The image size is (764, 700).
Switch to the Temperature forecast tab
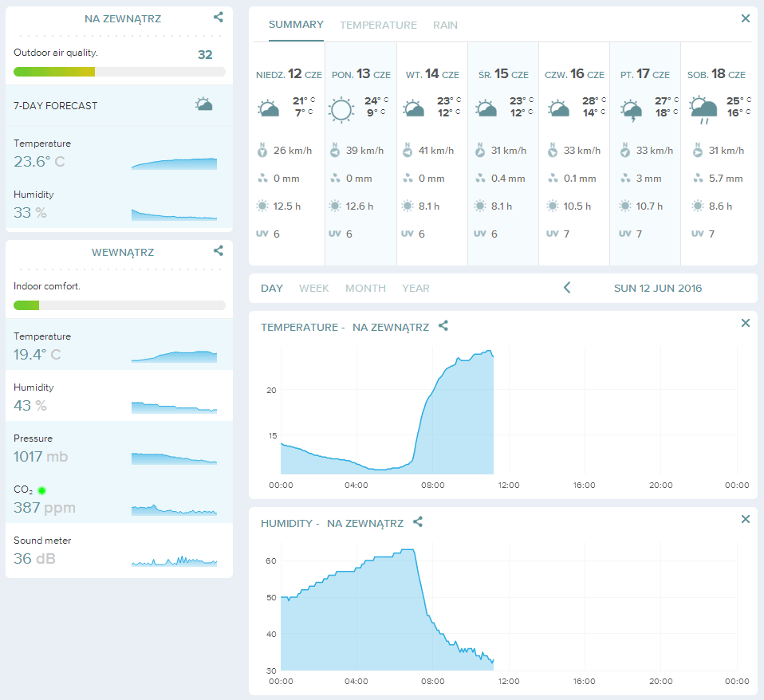[x=378, y=25]
